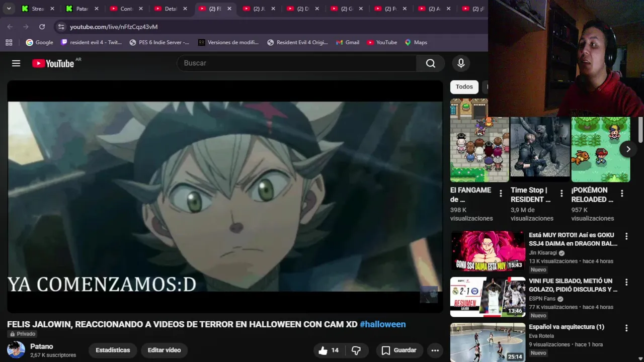Open options for GOKU SSJ4 DAIMA video
The width and height of the screenshot is (644, 362).
(x=626, y=236)
